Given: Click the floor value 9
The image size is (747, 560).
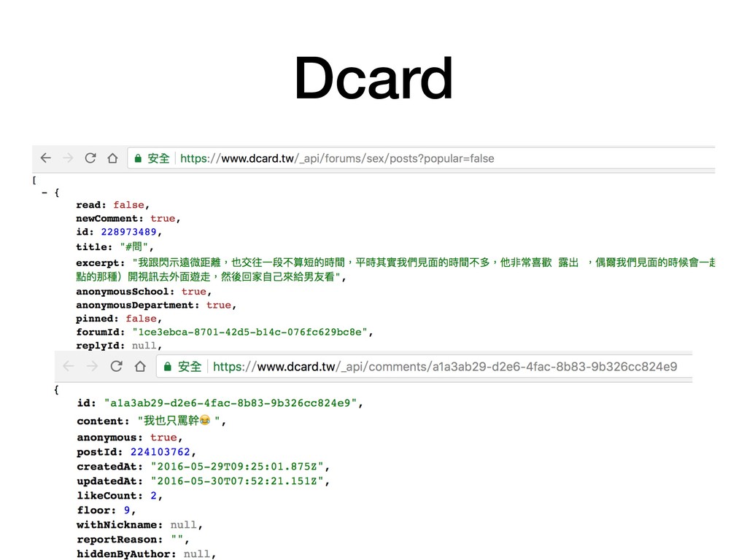Looking at the screenshot, I should click(127, 510).
